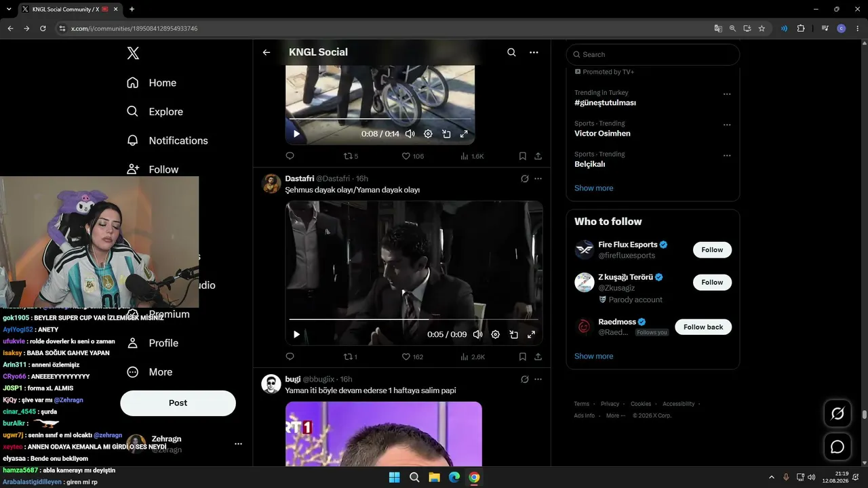Viewport: 868px width, 488px height.
Task: Enter fullscreen on first video
Action: click(x=464, y=134)
